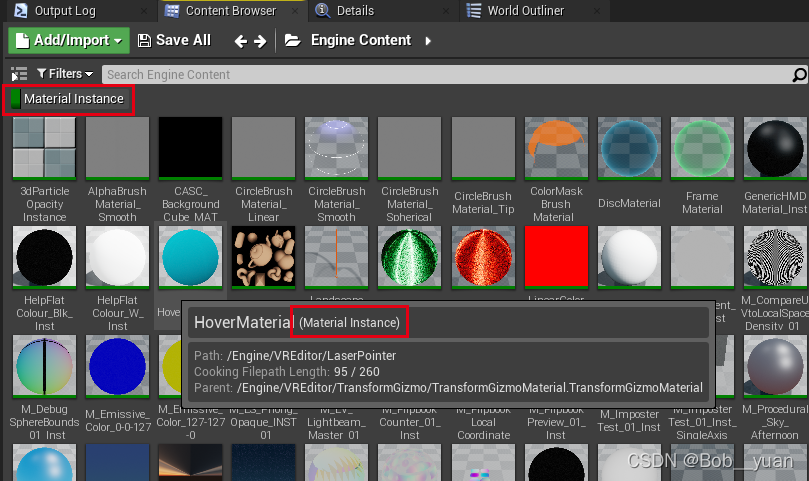Open the Output Log tab
This screenshot has width=809, height=481.
coord(65,11)
